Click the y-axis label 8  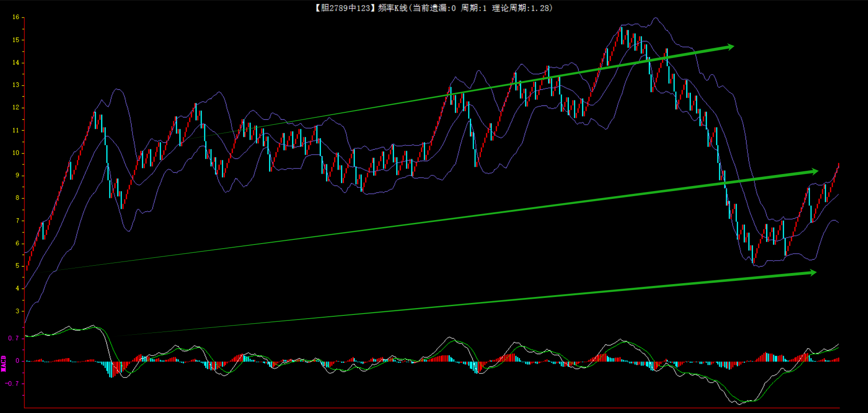[17, 198]
